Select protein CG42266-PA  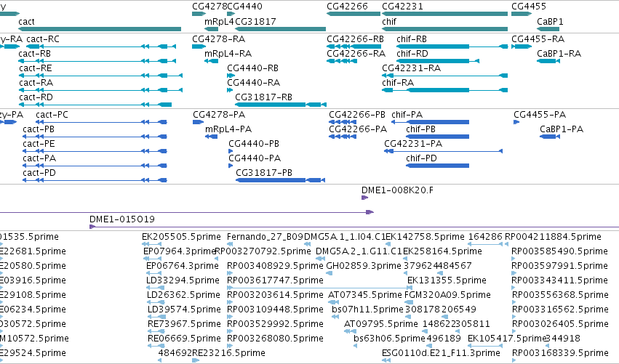343,137
